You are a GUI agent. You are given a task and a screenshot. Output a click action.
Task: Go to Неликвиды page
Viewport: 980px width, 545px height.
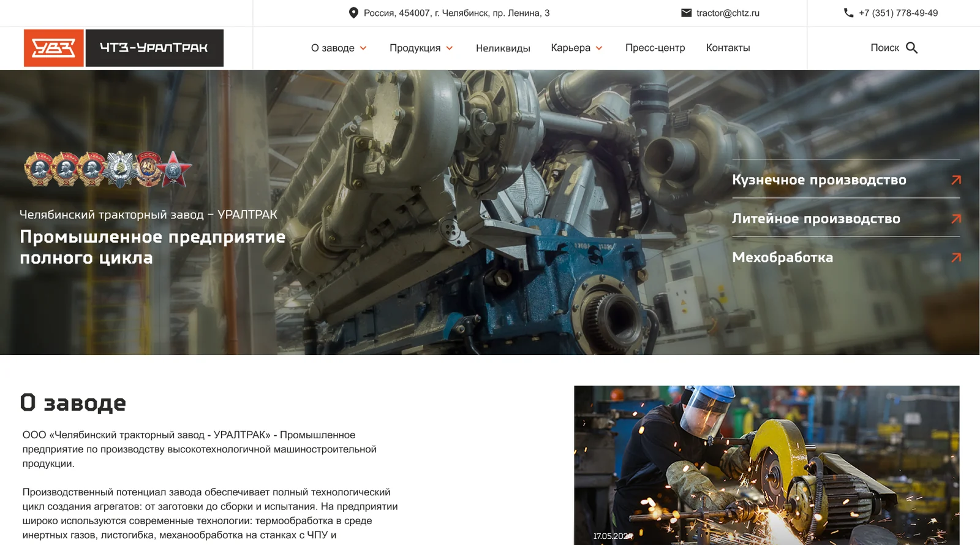point(503,48)
